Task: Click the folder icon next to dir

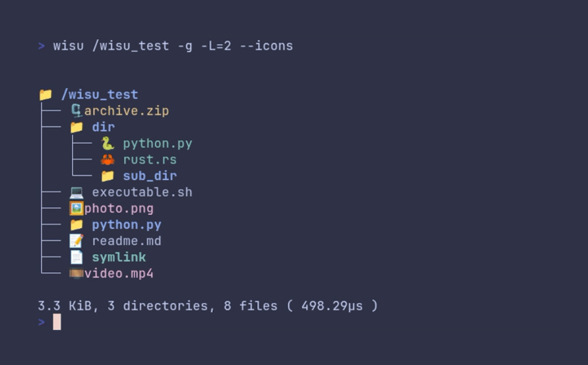Action: point(76,127)
